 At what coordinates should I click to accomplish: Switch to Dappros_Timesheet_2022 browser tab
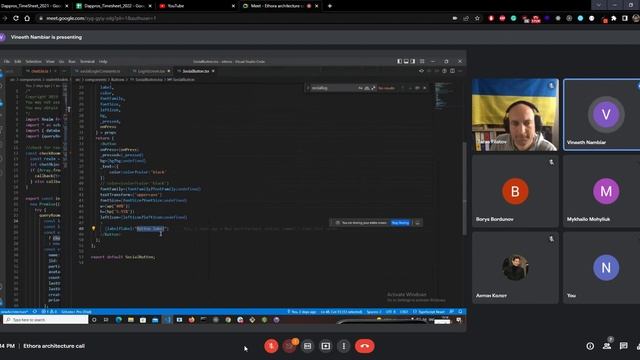[114, 6]
